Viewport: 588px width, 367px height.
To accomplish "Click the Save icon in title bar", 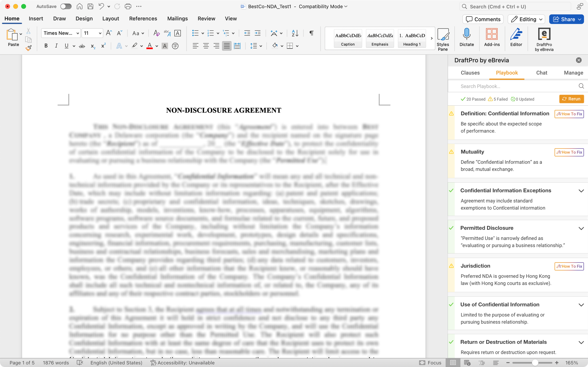I will click(90, 6).
